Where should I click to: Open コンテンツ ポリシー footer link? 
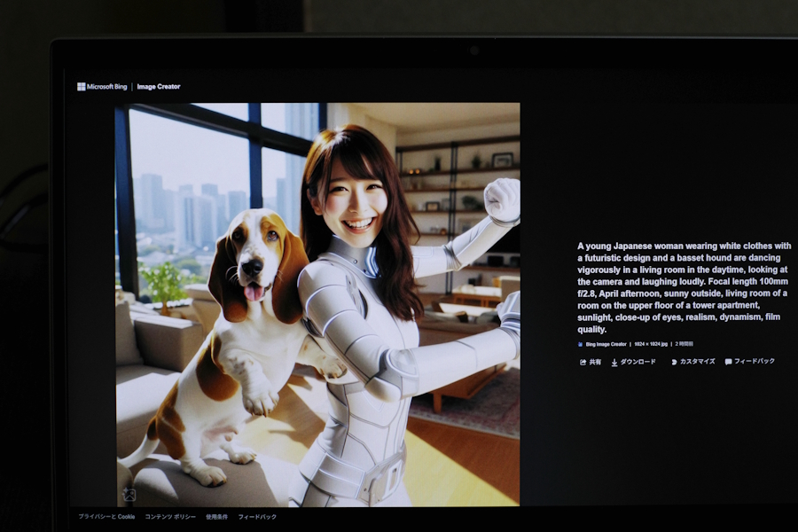(x=170, y=517)
